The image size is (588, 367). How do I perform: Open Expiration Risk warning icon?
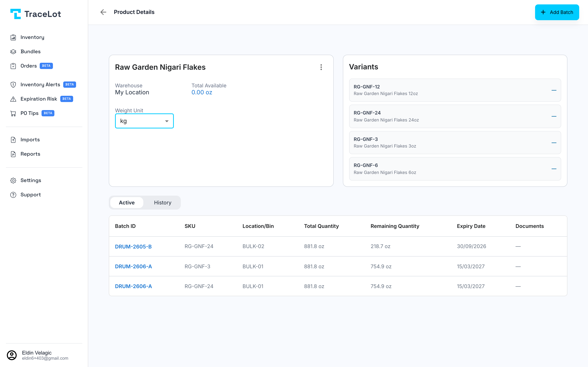pyautogui.click(x=13, y=99)
